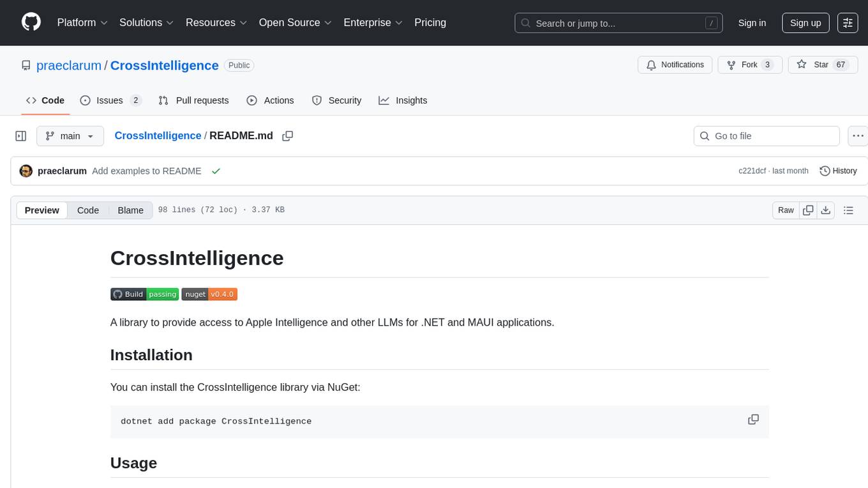Select the Code view

tap(88, 210)
